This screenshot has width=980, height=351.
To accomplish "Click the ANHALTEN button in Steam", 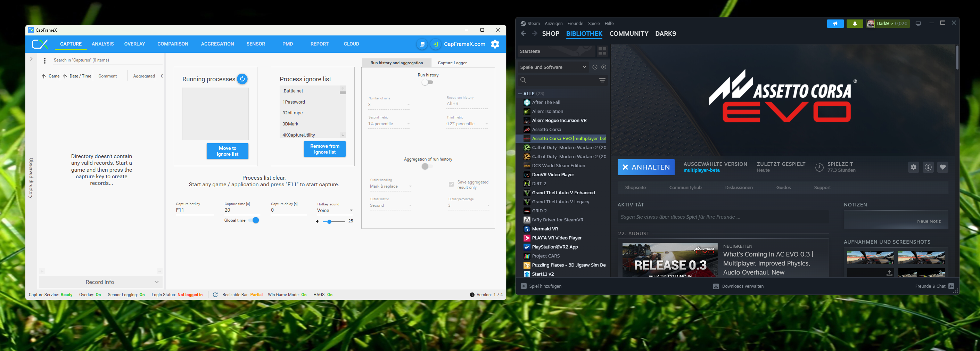I will 646,167.
